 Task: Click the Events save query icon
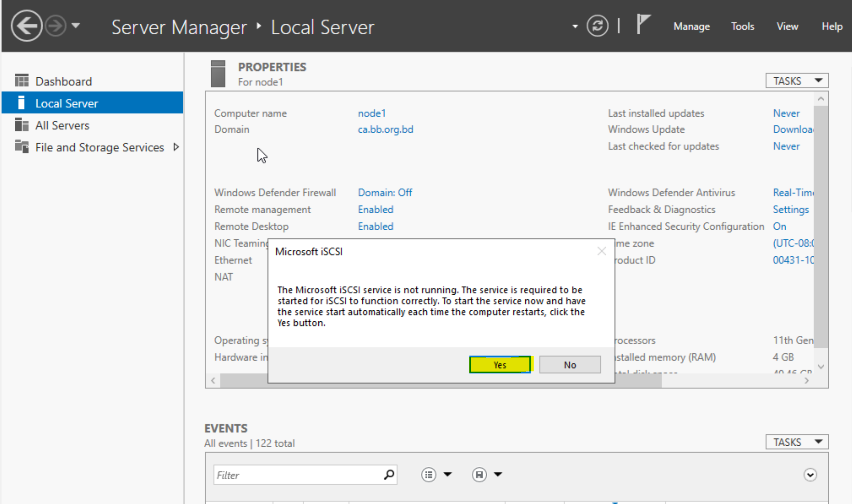pos(479,475)
